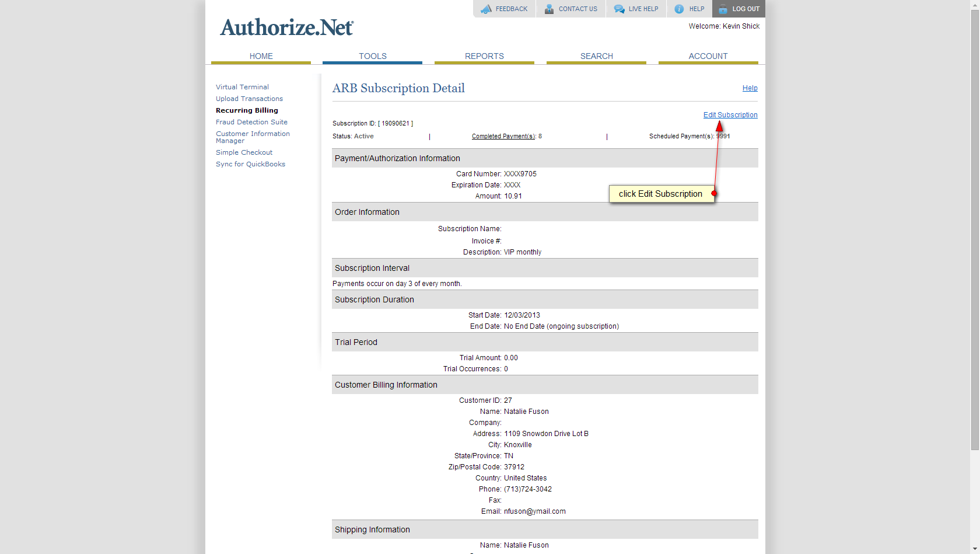The height and width of the screenshot is (554, 980).
Task: Click the Feedback text in the top bar
Action: pyautogui.click(x=512, y=9)
